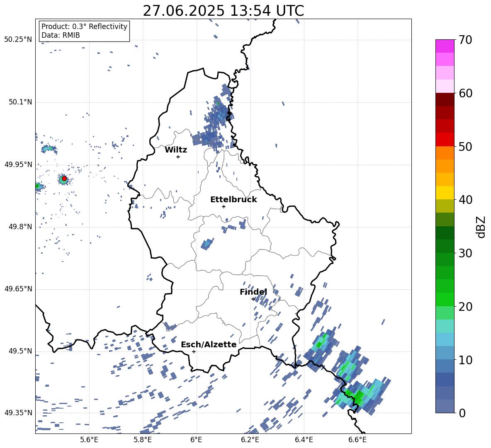Click the 6.6°E longitude label
Image resolution: width=491 pixels, height=448 pixels.
(357, 440)
